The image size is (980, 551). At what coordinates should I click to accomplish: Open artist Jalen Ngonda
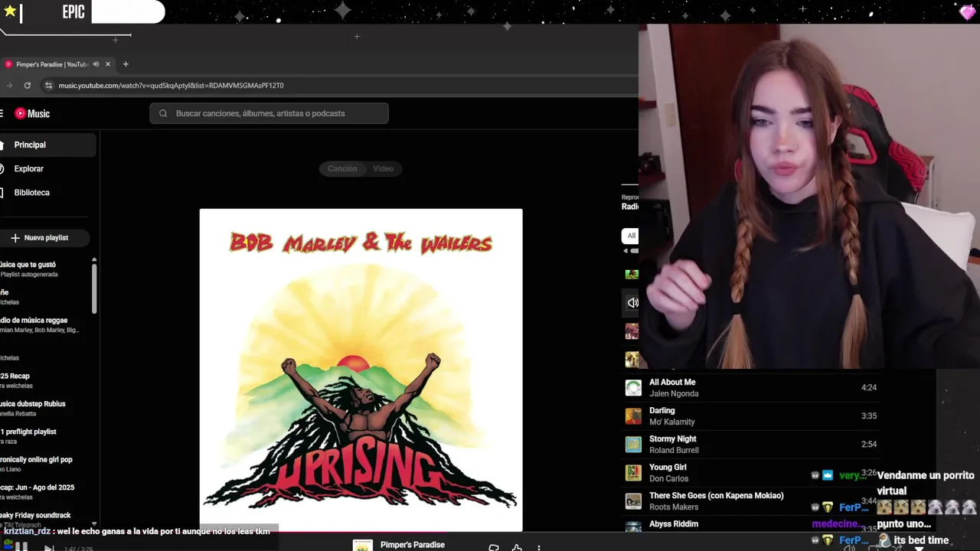tap(674, 393)
